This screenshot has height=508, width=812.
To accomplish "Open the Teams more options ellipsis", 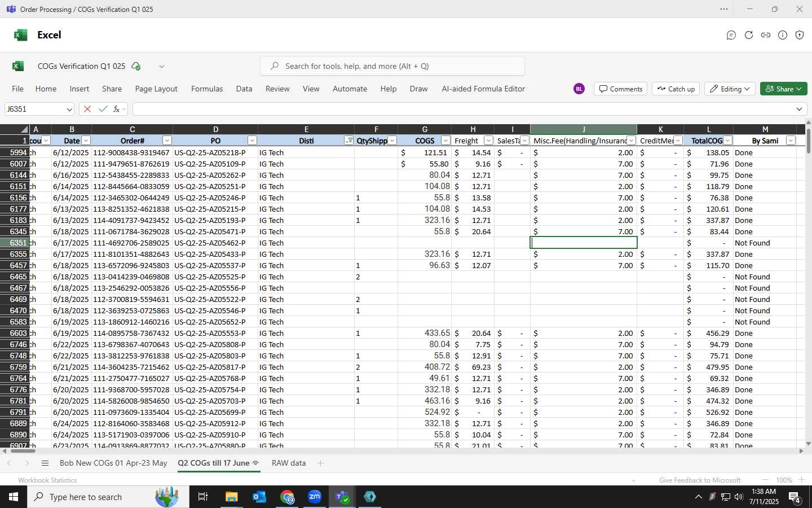I will coord(724,9).
